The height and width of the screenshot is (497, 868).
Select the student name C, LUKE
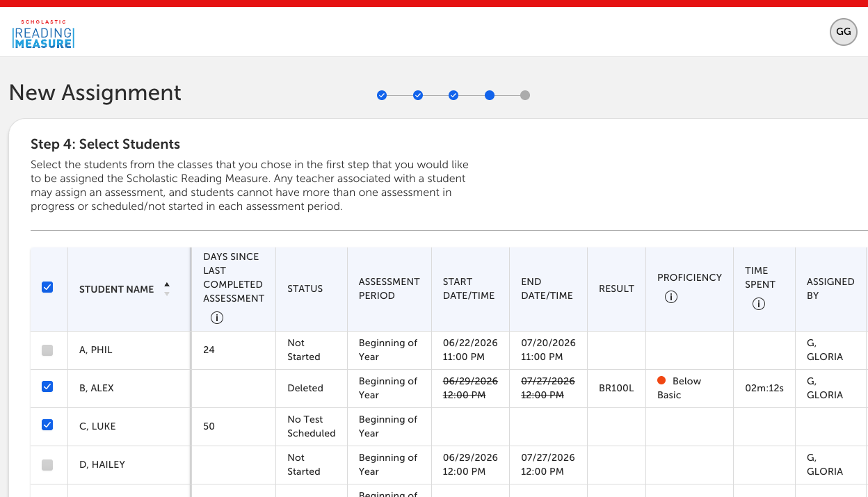97,426
